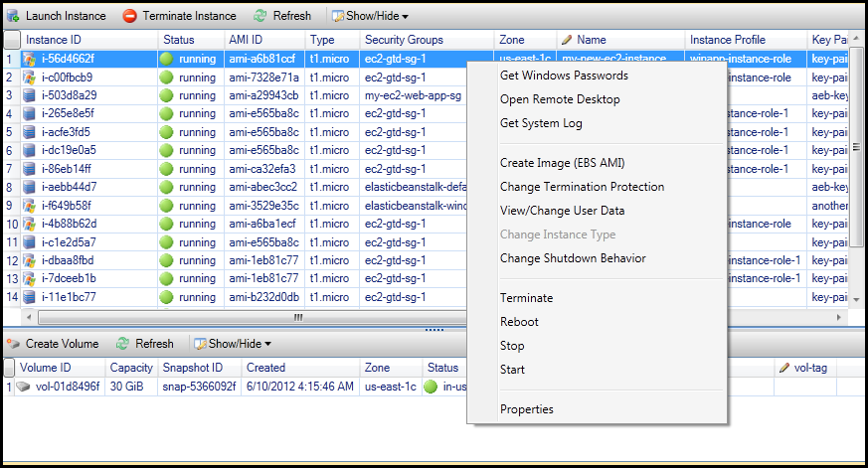Click the green Refresh icon in top toolbar
This screenshot has height=468, width=868.
(260, 16)
